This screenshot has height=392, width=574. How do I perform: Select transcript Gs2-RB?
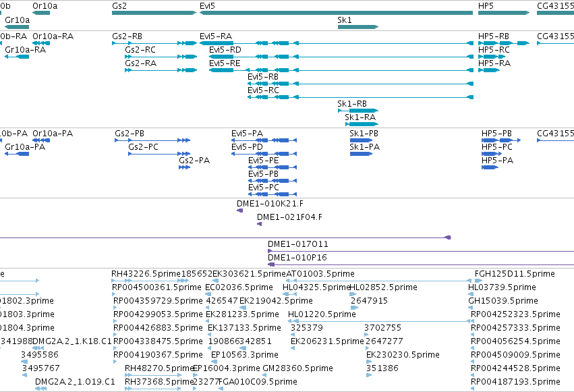(127, 36)
